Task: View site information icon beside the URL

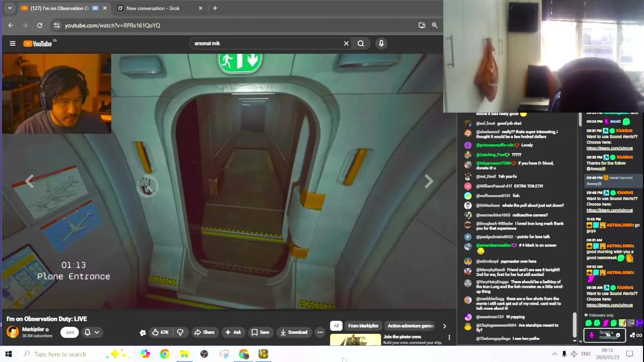Action: (57, 25)
